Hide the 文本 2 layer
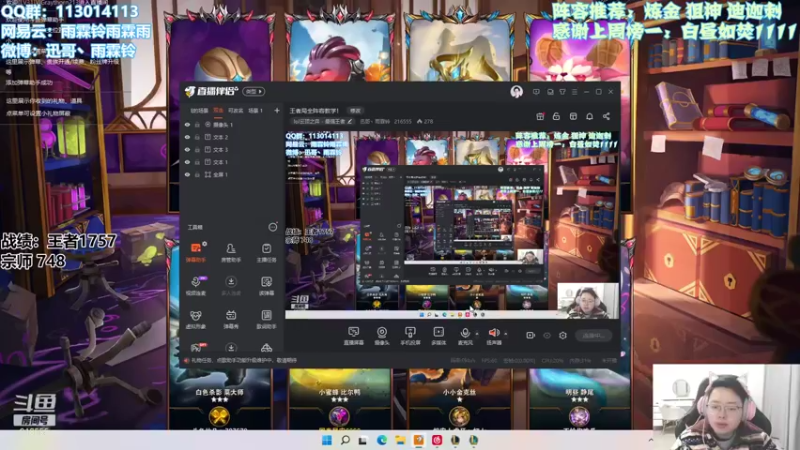This screenshot has width=800, height=450. click(187, 137)
